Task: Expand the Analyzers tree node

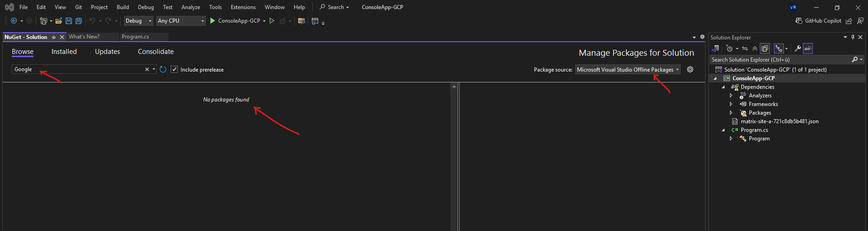Action: pyautogui.click(x=731, y=96)
